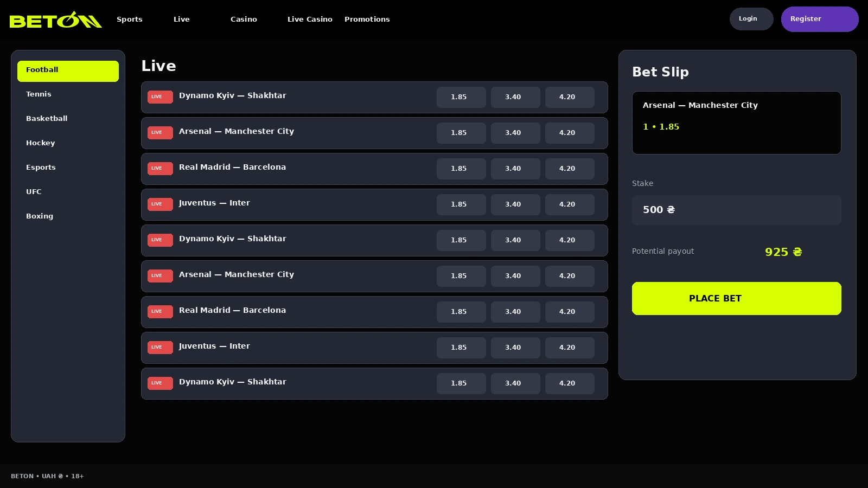The image size is (868, 488).
Task: Click the first Arsenal — Manchester City 3.40 odds
Action: (x=515, y=133)
